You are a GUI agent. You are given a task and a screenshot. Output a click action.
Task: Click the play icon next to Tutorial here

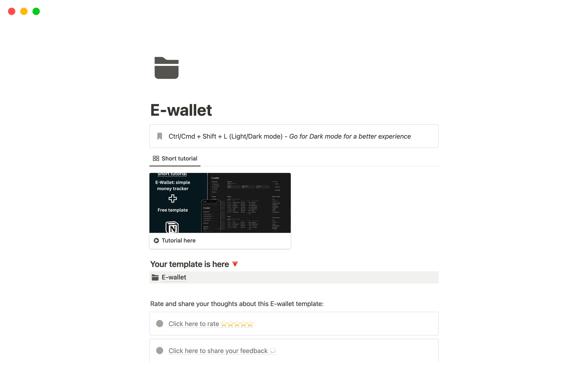click(156, 240)
